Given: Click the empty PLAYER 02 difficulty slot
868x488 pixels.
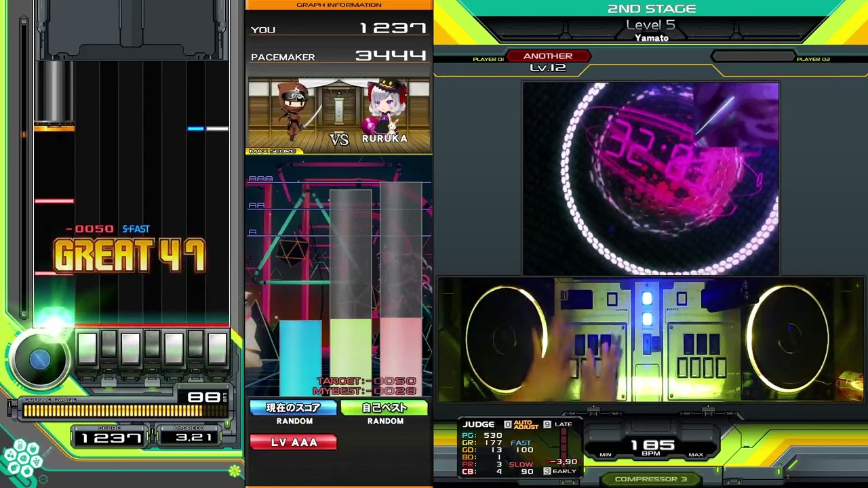Looking at the screenshot, I should pos(752,56).
